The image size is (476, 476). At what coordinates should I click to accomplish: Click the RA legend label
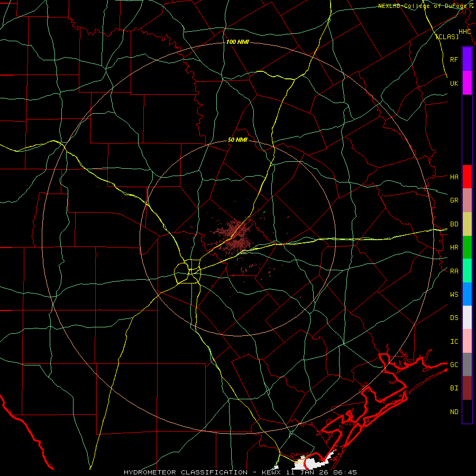point(454,271)
